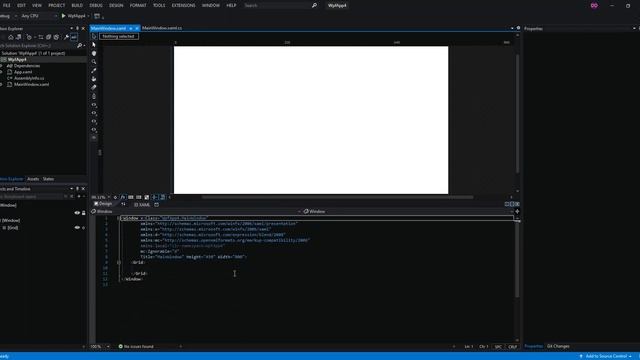This screenshot has height=360, width=640.
Task: Toggle the show snap grid button
Action: coord(131,197)
